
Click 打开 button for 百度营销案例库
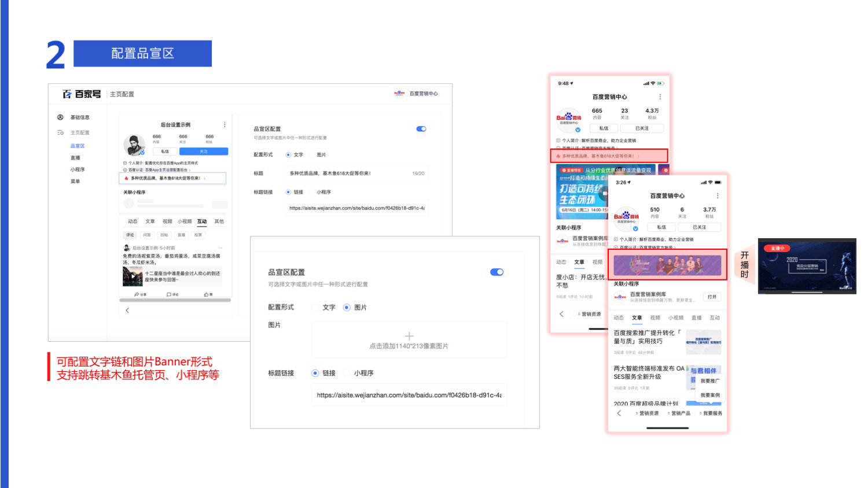712,297
